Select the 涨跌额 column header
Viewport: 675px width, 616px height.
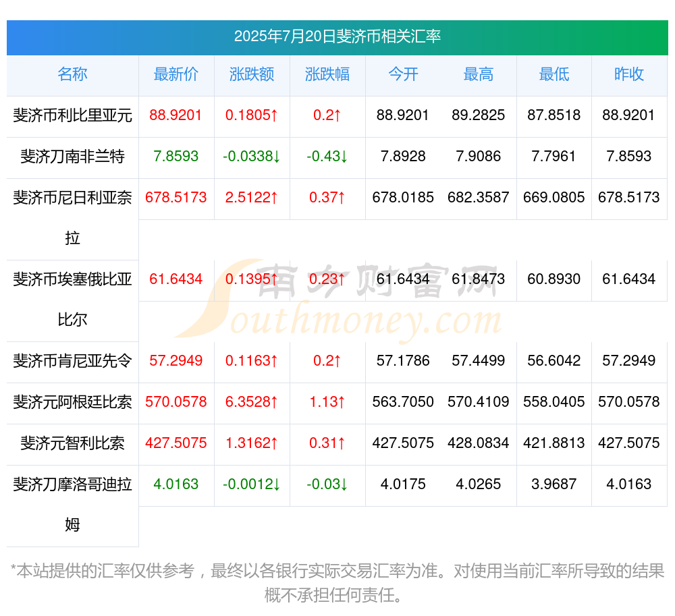251,74
